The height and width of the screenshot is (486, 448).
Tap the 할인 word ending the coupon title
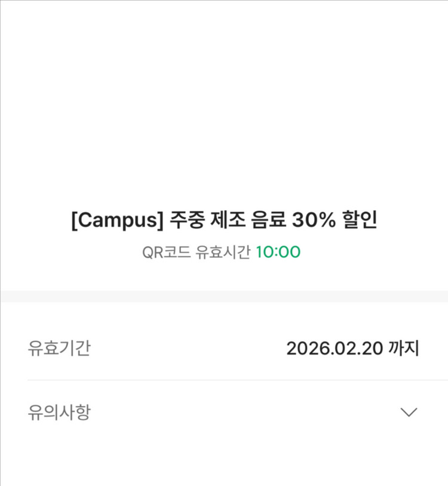tap(360, 220)
